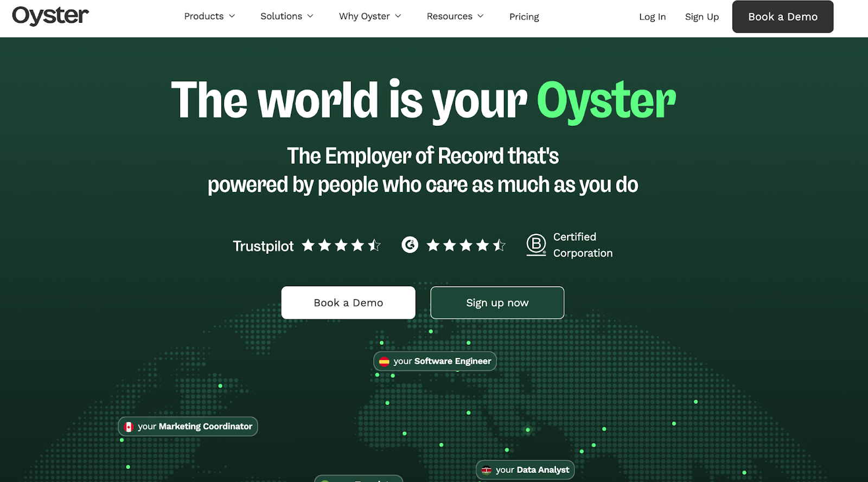Viewport: 868px width, 482px height.
Task: Click the header Book a Demo button
Action: pyautogui.click(x=783, y=17)
